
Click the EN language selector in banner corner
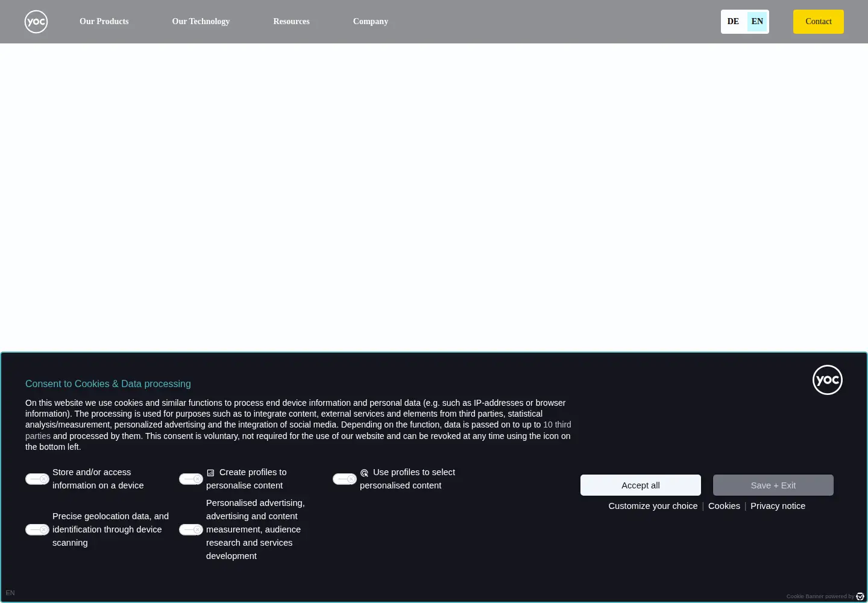coord(10,593)
